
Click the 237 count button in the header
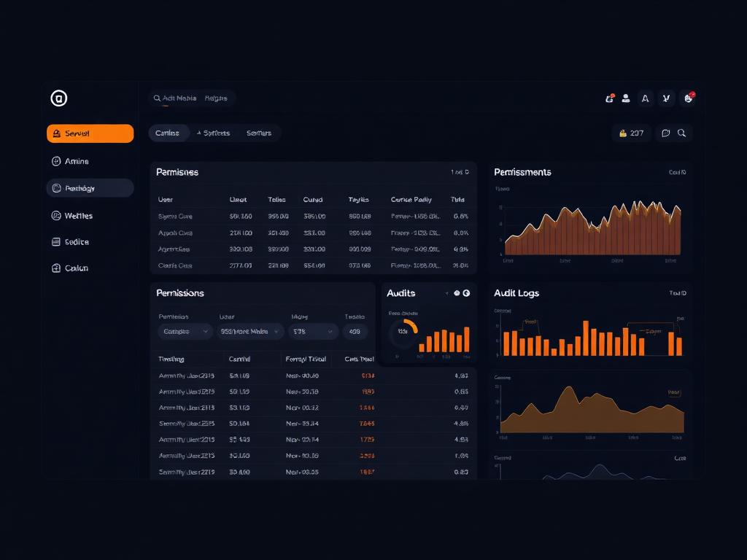630,133
